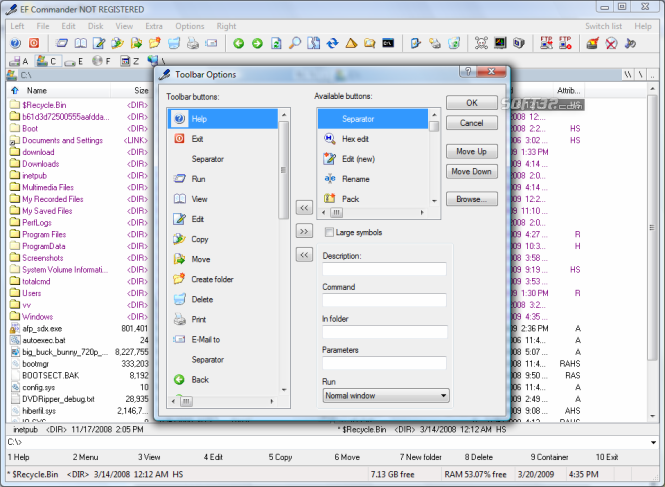Click the red Exit icon in main toolbar
The width and height of the screenshot is (665, 487).
pyautogui.click(x=34, y=43)
